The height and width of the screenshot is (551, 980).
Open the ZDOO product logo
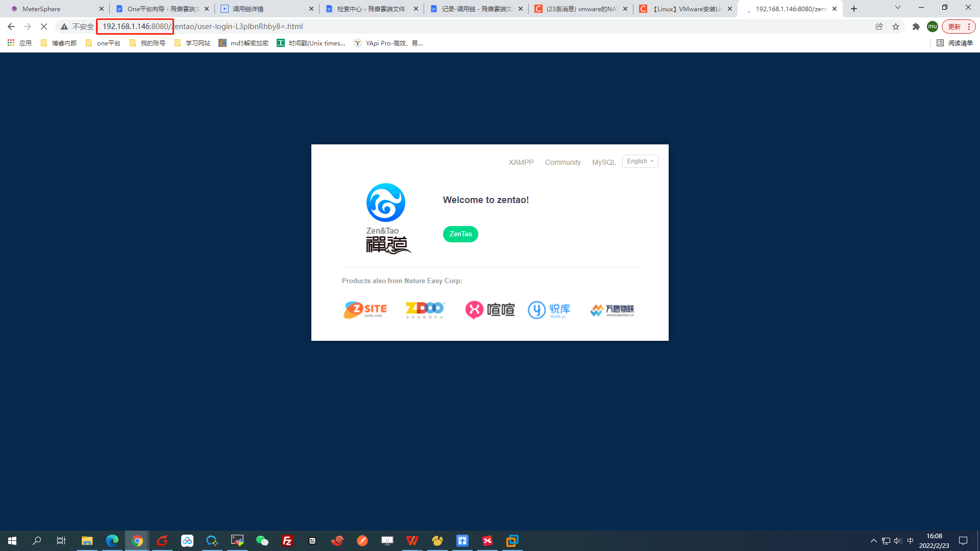pos(425,310)
